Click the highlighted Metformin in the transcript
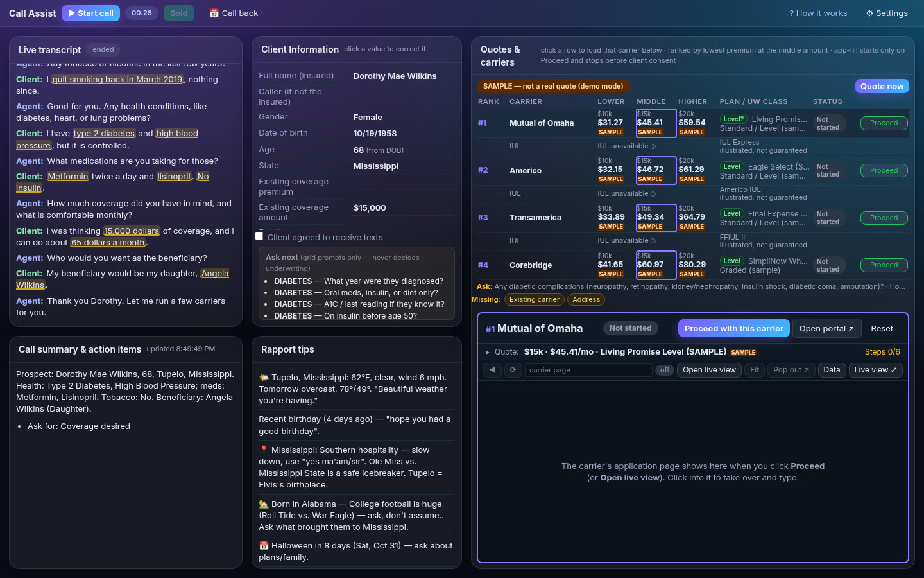924x578 pixels. click(x=67, y=177)
